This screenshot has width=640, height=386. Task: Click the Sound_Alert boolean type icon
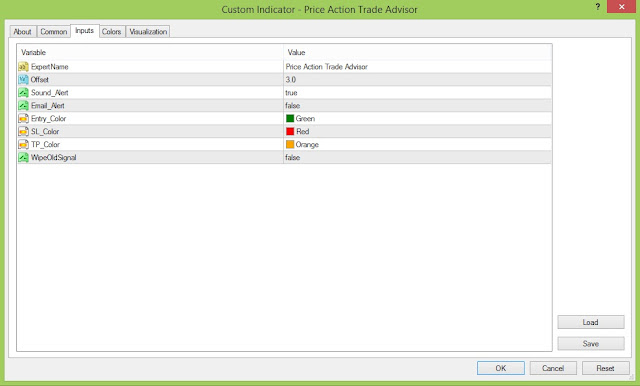tap(23, 93)
